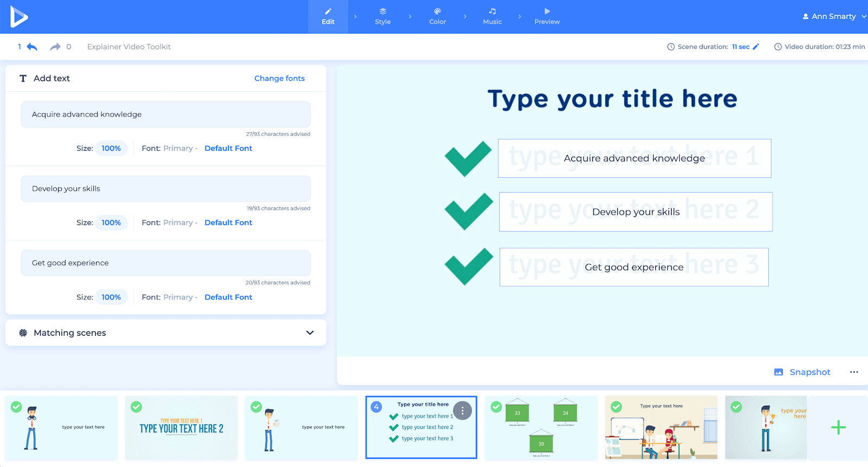Image resolution: width=868 pixels, height=467 pixels.
Task: Open the three-dot menu on scene 4
Action: pyautogui.click(x=462, y=411)
